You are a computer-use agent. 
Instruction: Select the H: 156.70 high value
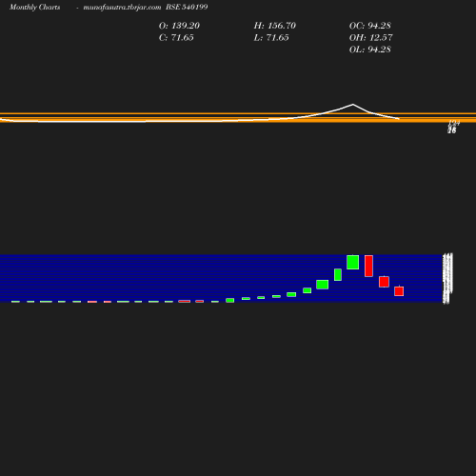pos(275,26)
